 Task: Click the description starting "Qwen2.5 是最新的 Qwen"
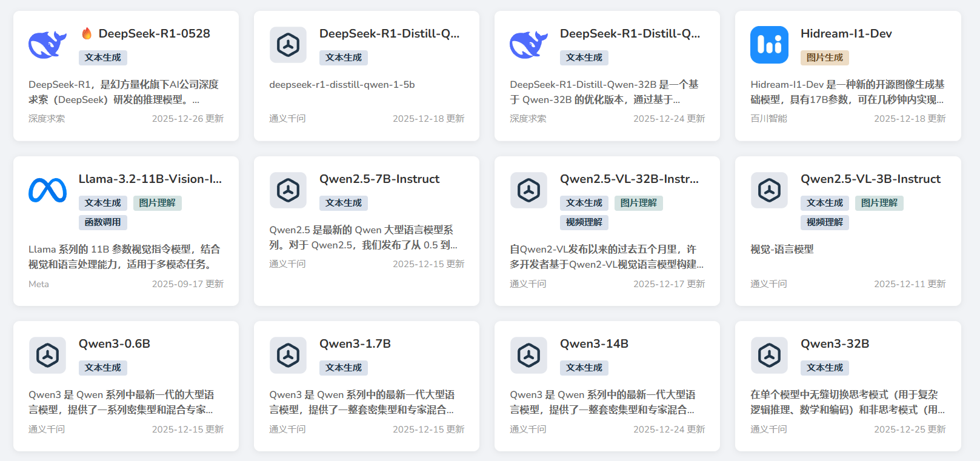[x=364, y=237]
